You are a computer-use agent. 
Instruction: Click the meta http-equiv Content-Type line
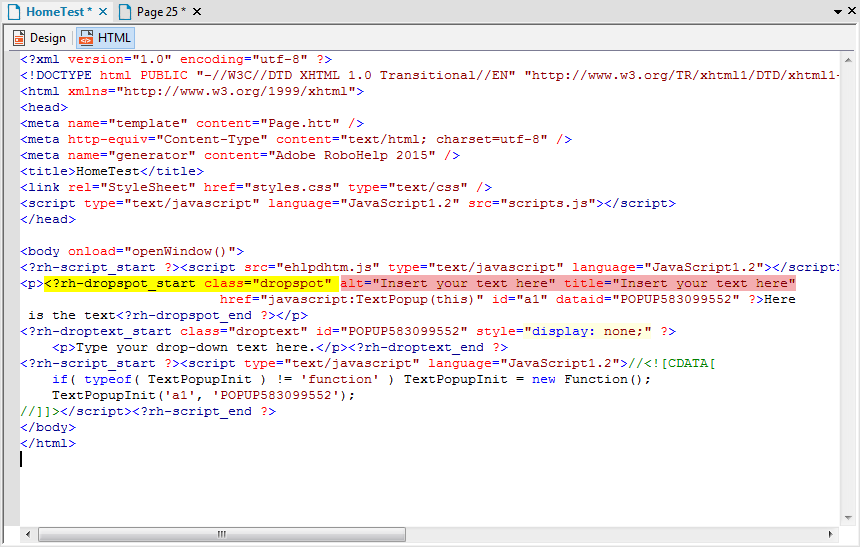[296, 139]
